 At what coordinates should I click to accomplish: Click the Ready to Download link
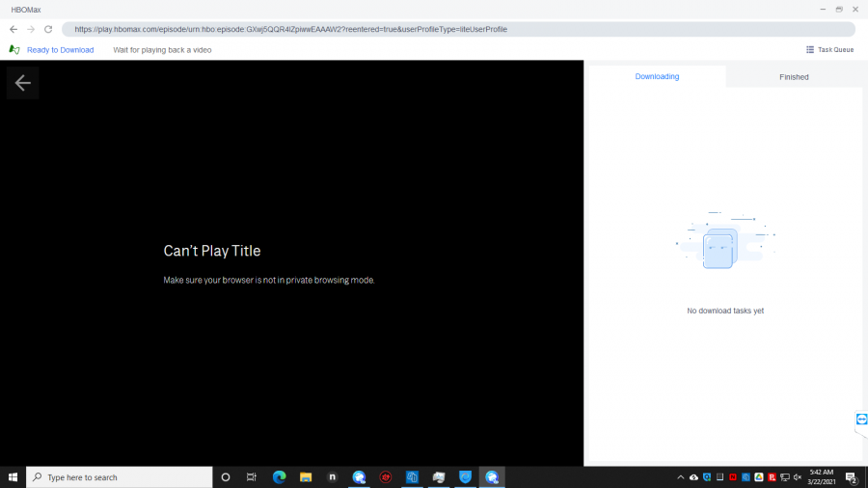tap(60, 49)
